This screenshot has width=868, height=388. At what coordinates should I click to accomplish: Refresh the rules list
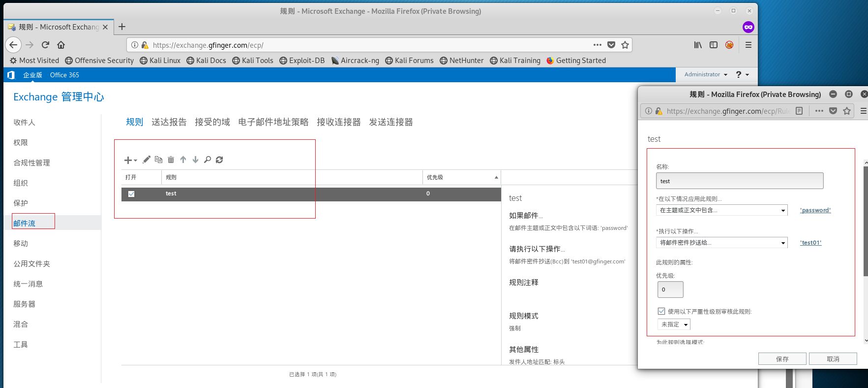pyautogui.click(x=219, y=160)
